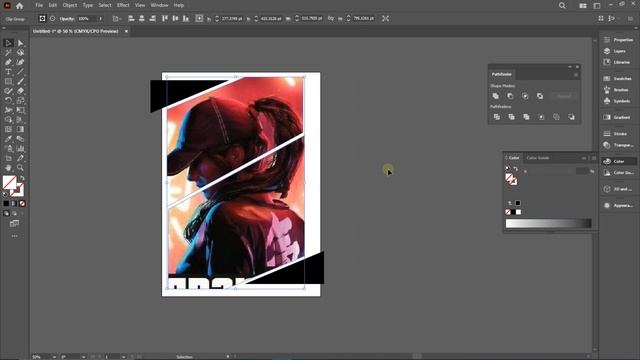The height and width of the screenshot is (360, 640).
Task: Click the Divide pathfinder icon
Action: [497, 117]
